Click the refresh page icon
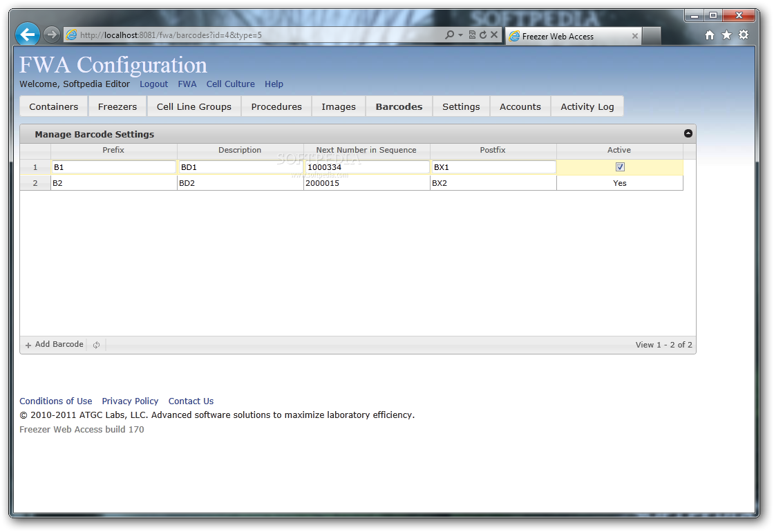 (483, 35)
